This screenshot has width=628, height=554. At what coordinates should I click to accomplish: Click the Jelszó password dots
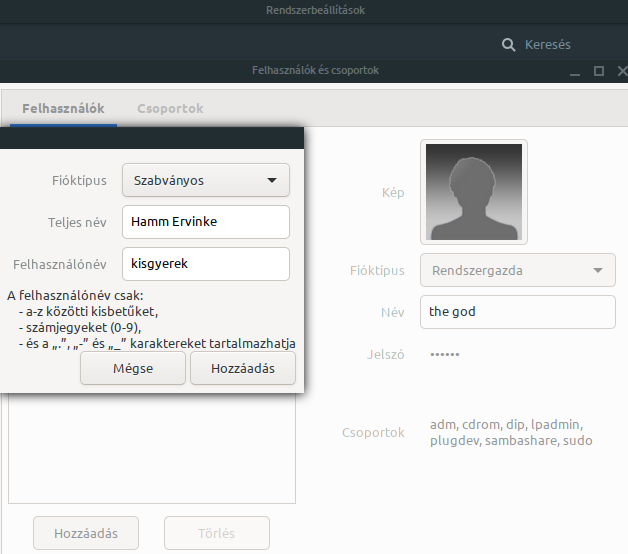tap(445, 355)
